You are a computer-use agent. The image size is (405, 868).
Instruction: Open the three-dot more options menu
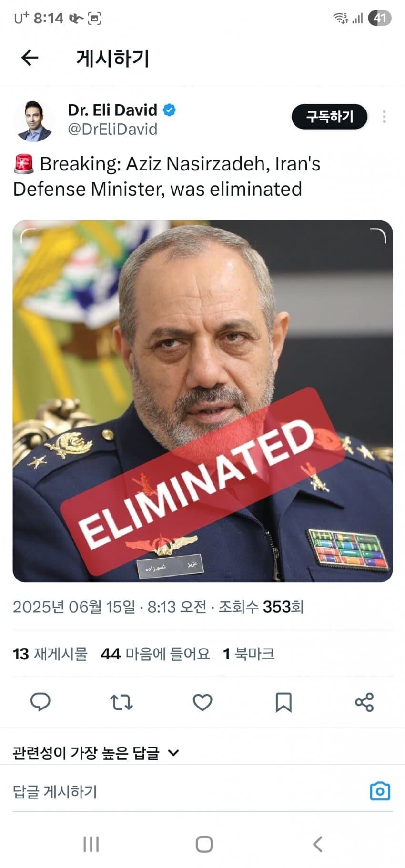[384, 117]
